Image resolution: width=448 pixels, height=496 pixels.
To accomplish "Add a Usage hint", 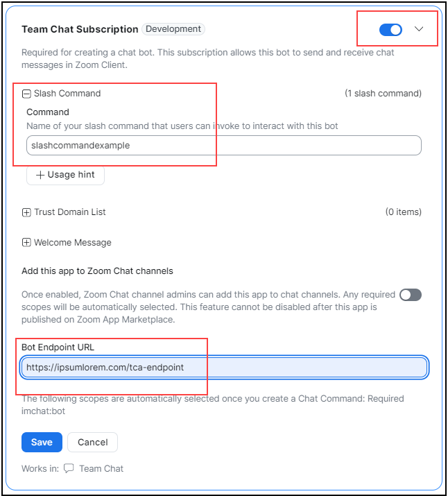I will (65, 175).
